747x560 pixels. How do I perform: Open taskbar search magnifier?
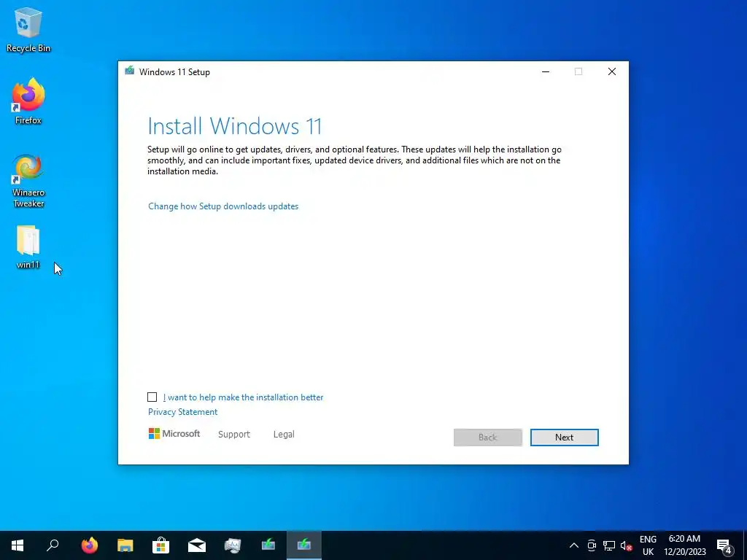[x=53, y=545]
